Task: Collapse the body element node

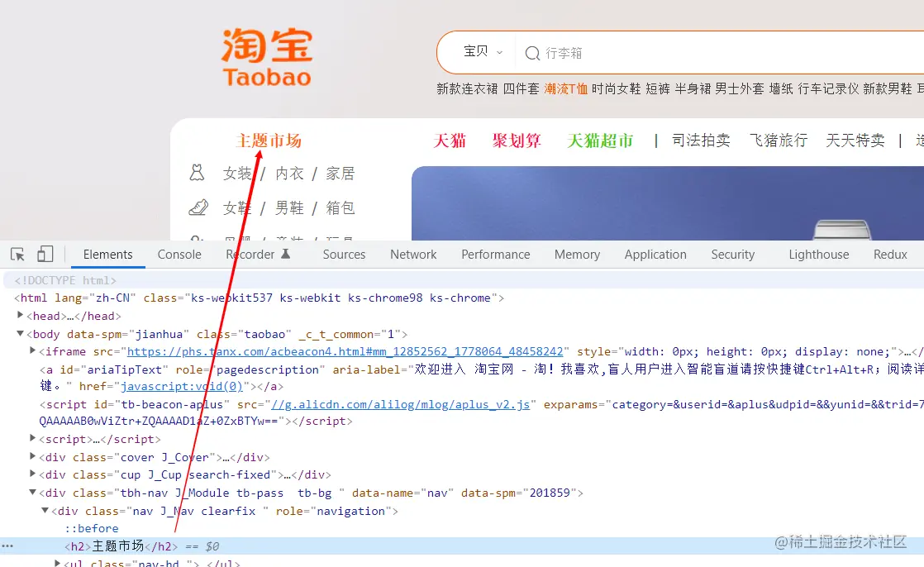Action: pyautogui.click(x=20, y=334)
